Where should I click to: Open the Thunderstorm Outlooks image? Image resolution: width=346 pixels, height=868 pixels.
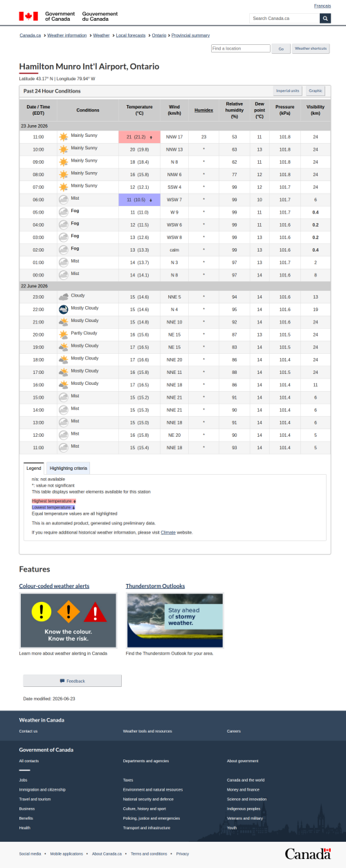tap(175, 620)
